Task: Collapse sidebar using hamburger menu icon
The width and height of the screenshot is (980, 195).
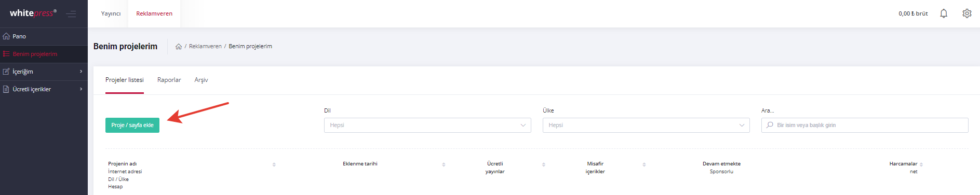Action: point(71,14)
